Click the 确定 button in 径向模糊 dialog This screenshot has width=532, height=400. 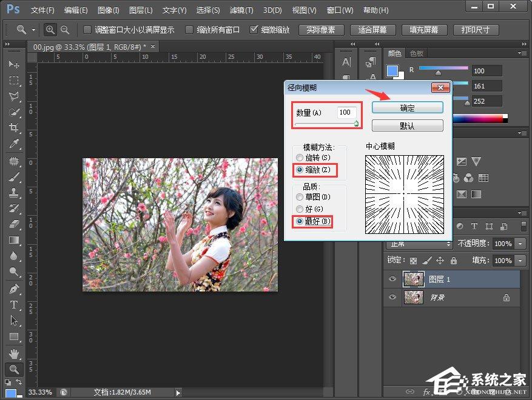(x=407, y=107)
